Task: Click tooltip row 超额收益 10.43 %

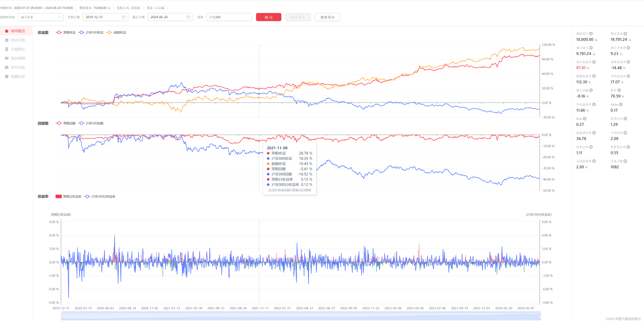Action: click(289, 163)
